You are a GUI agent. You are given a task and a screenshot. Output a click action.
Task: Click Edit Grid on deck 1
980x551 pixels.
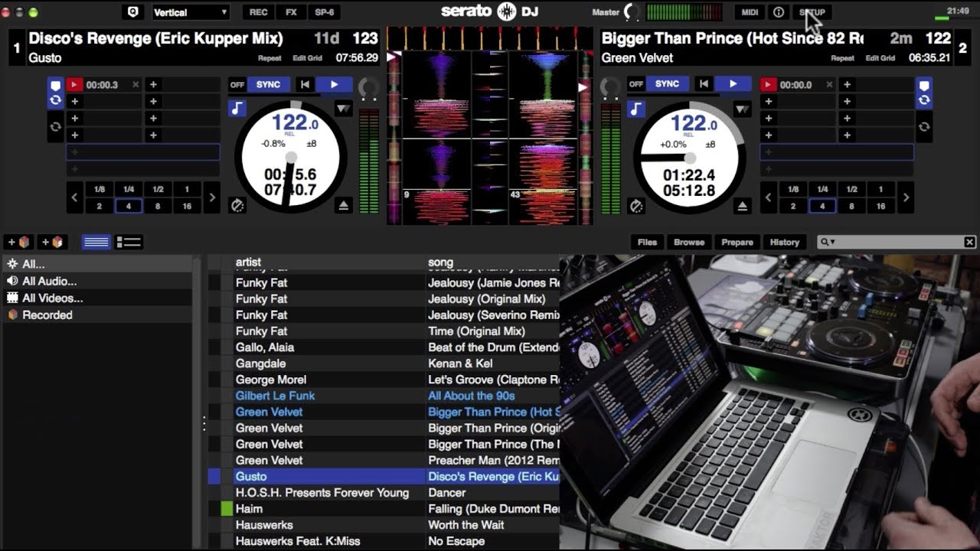[308, 58]
